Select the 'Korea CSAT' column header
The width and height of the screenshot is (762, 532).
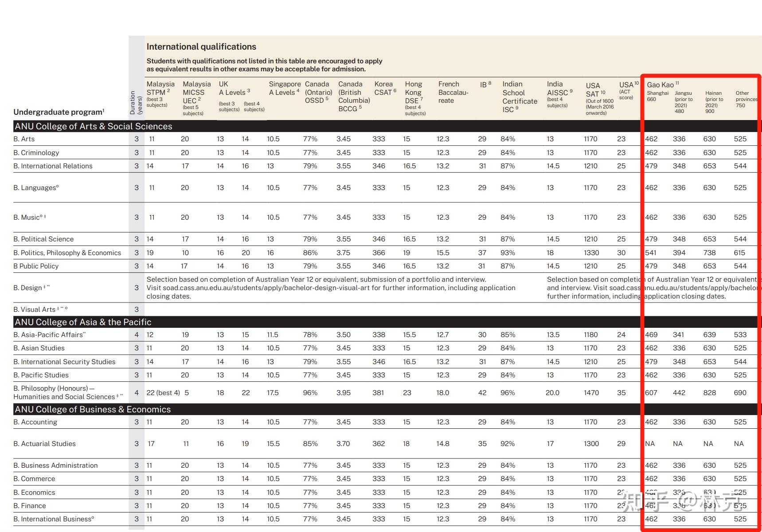coord(385,88)
